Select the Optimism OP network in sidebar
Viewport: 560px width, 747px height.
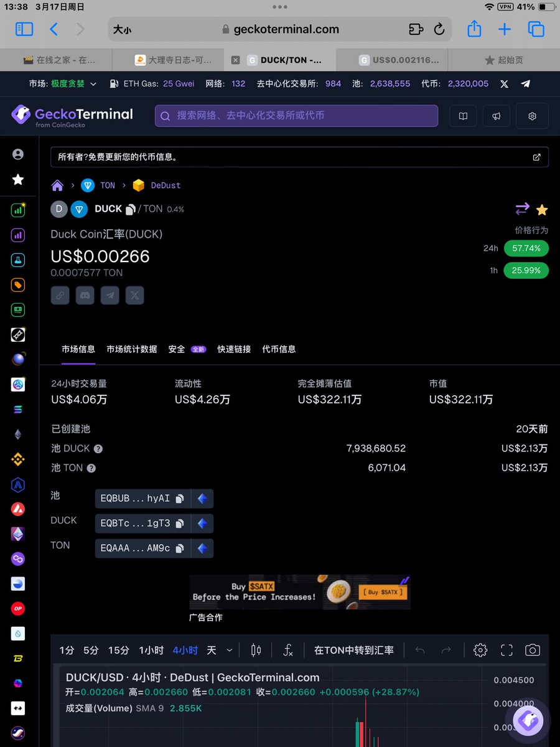[x=18, y=608]
